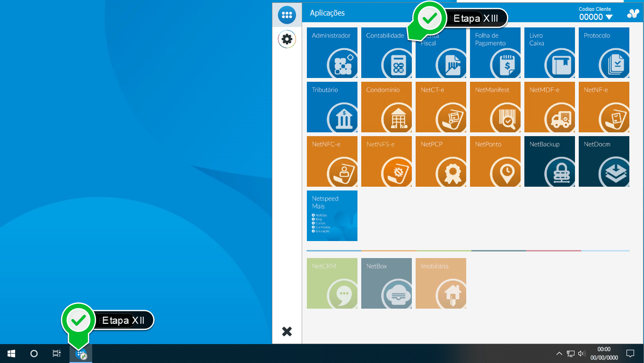Open the Action Center notifications icon
644x363 pixels.
pos(630,354)
